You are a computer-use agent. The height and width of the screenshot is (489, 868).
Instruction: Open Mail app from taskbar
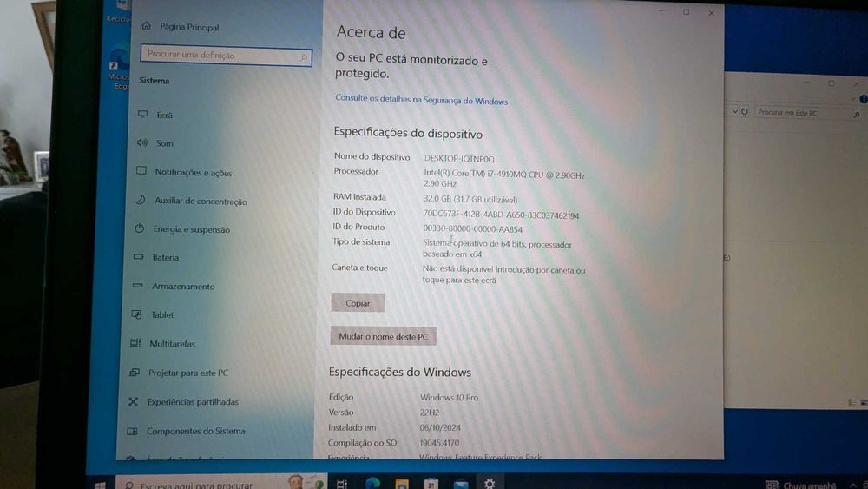(x=461, y=485)
